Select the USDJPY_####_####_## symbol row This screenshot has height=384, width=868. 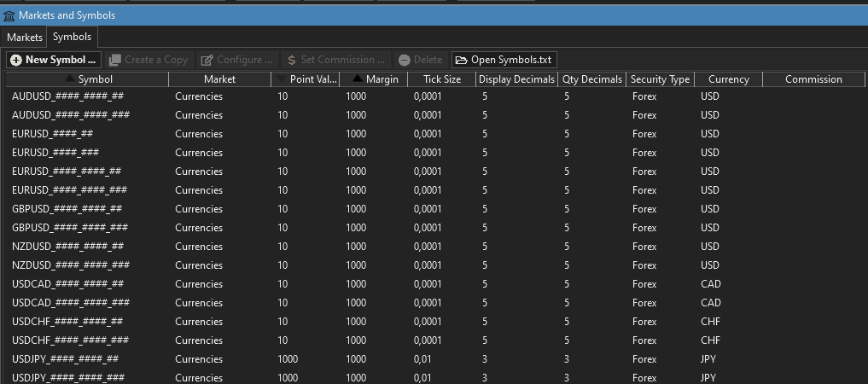(65, 359)
